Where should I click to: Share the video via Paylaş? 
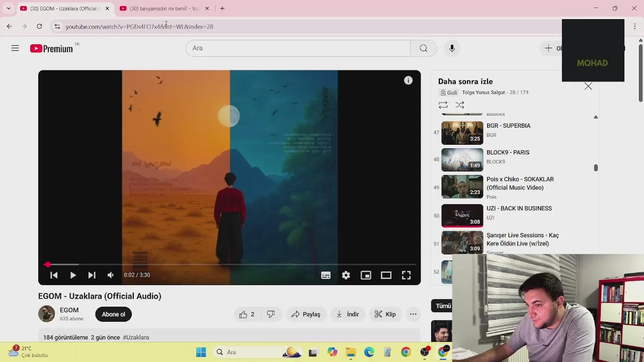coord(306,314)
